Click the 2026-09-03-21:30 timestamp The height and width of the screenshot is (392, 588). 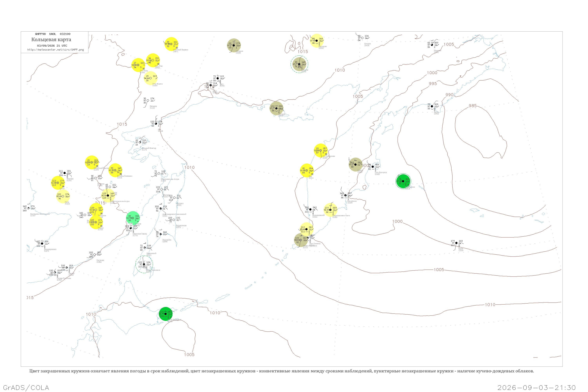pos(536,387)
